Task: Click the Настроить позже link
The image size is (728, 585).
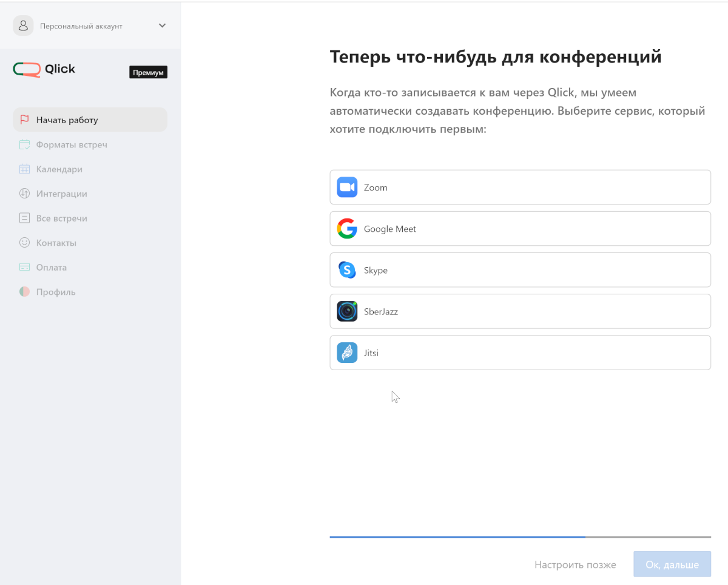Action: point(575,564)
